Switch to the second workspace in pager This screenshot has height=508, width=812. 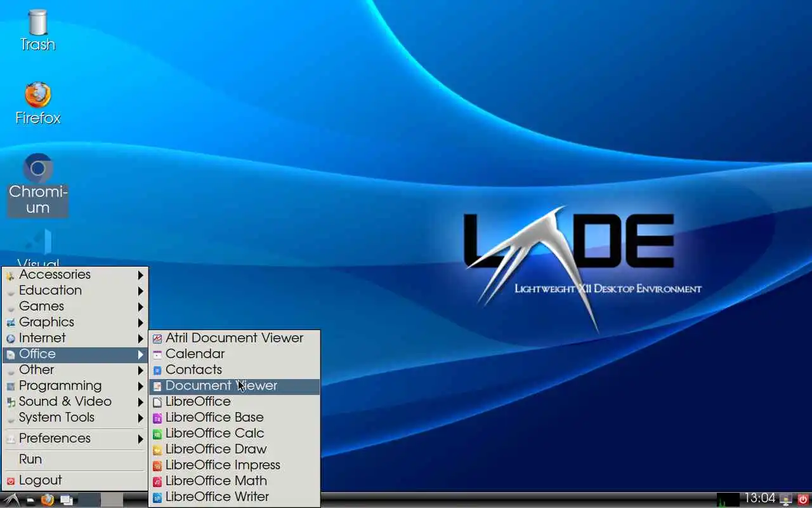click(x=112, y=500)
